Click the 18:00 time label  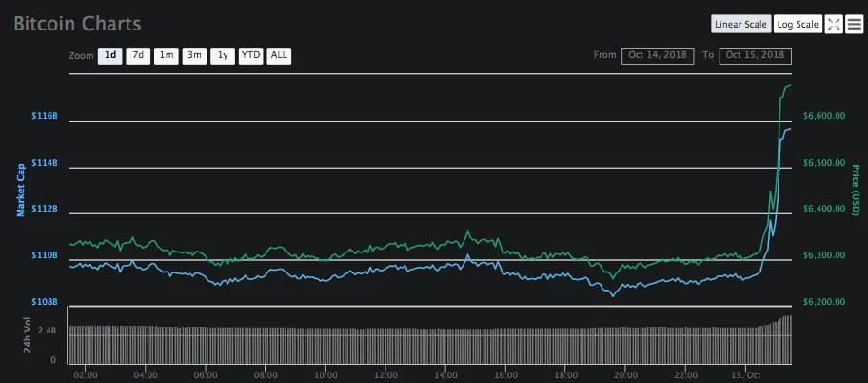(565, 374)
